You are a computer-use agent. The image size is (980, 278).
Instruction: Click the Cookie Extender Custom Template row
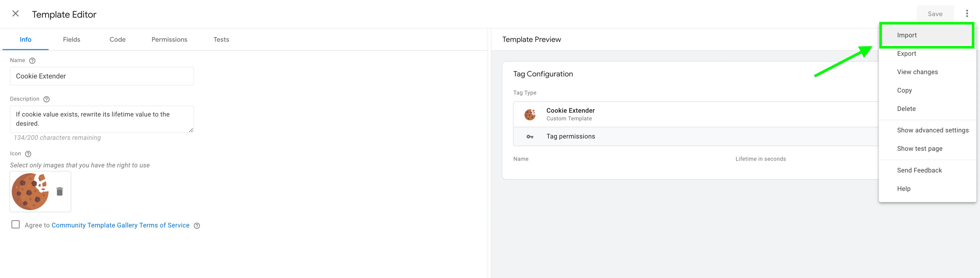coord(696,114)
